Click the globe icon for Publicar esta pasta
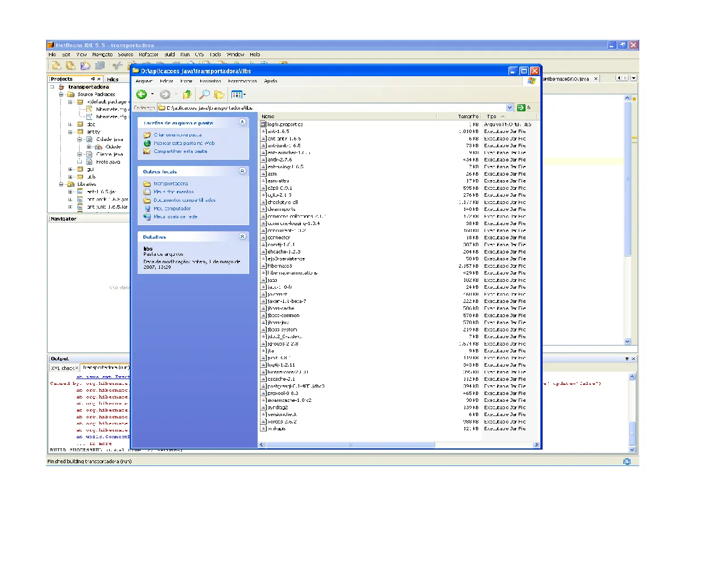728x582 pixels. (147, 143)
